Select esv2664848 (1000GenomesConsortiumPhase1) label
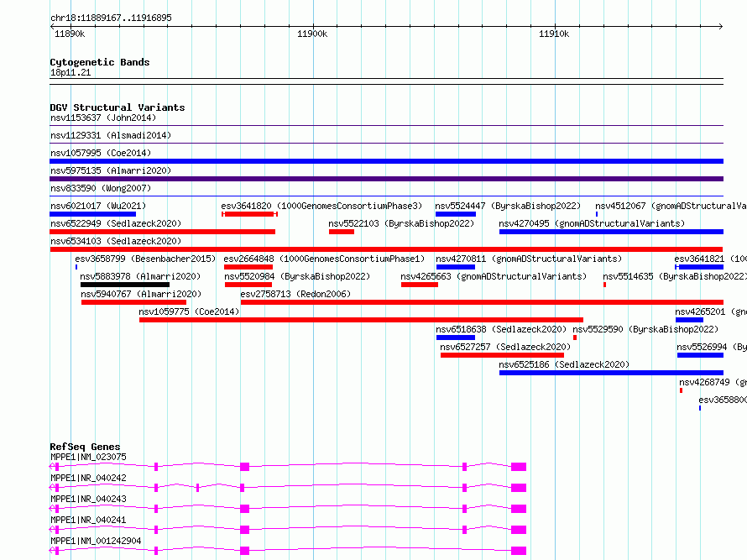The height and width of the screenshot is (560, 747). click(x=324, y=259)
